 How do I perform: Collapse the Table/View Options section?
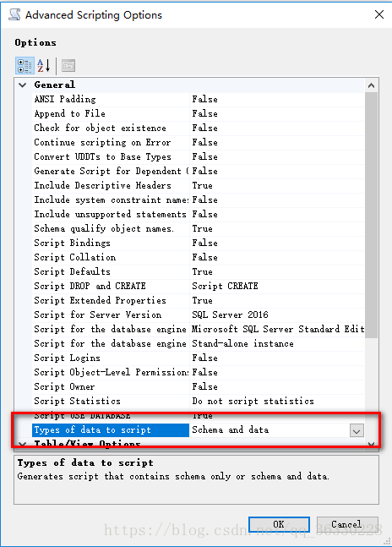point(22,444)
